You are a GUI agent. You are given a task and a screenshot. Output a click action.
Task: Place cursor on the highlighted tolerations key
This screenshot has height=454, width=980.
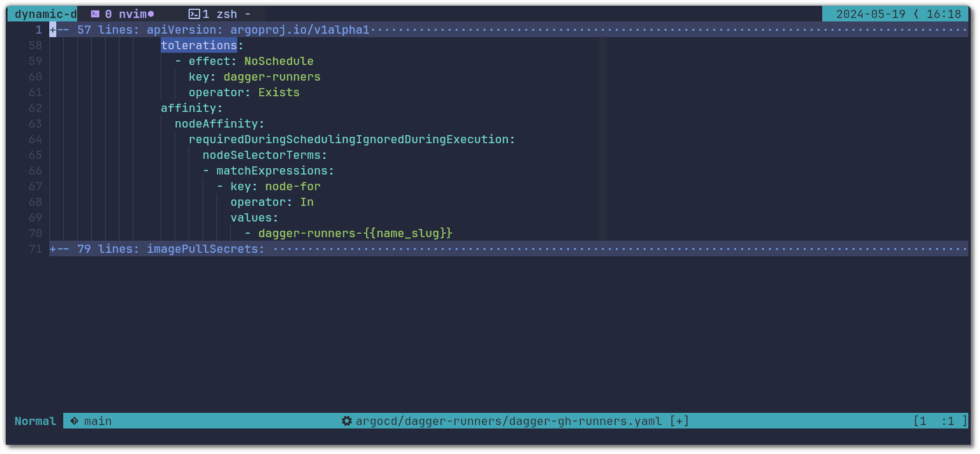point(198,45)
